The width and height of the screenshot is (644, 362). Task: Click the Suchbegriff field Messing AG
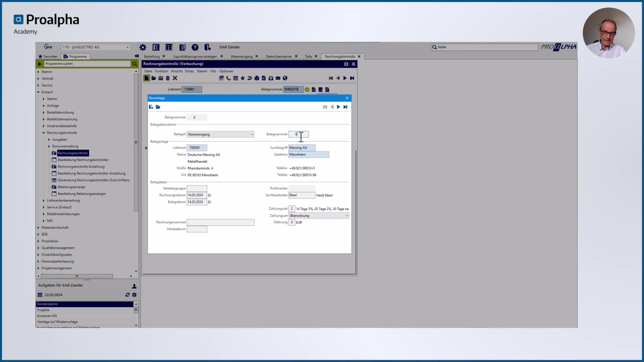302,148
